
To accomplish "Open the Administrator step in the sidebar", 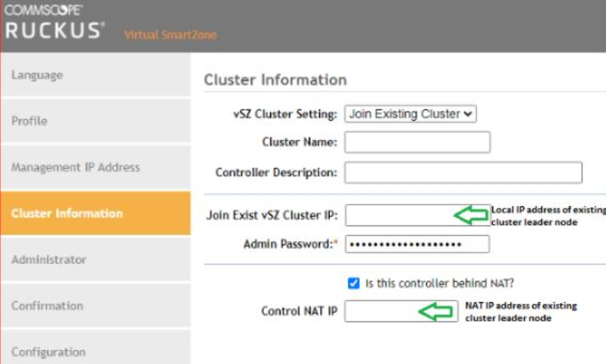I will (x=95, y=259).
